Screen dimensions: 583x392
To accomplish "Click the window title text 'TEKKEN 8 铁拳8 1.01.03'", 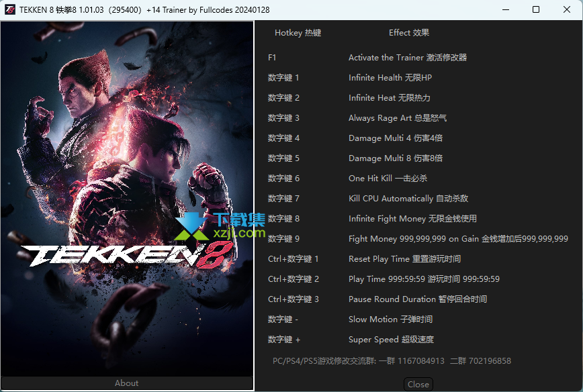I will (x=62, y=10).
